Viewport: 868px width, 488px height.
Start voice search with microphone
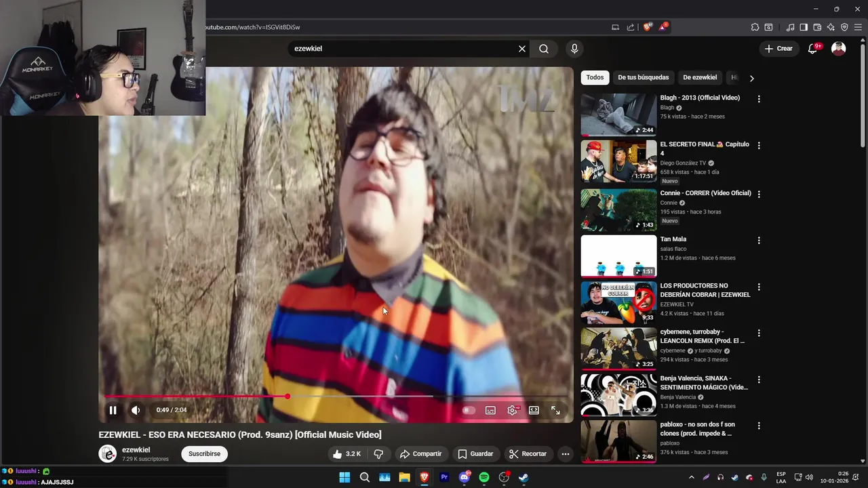click(x=574, y=49)
